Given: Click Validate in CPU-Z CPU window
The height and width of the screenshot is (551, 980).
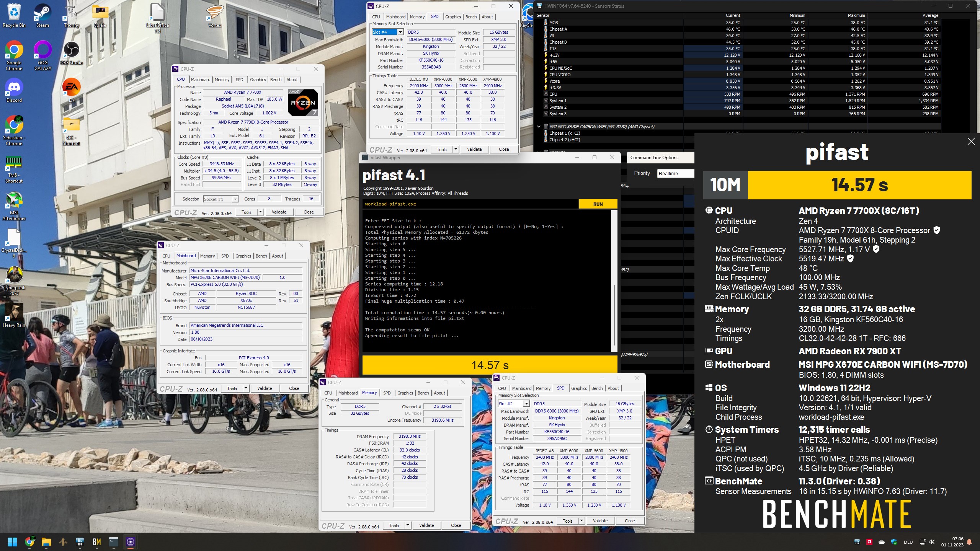Looking at the screenshot, I should 279,212.
